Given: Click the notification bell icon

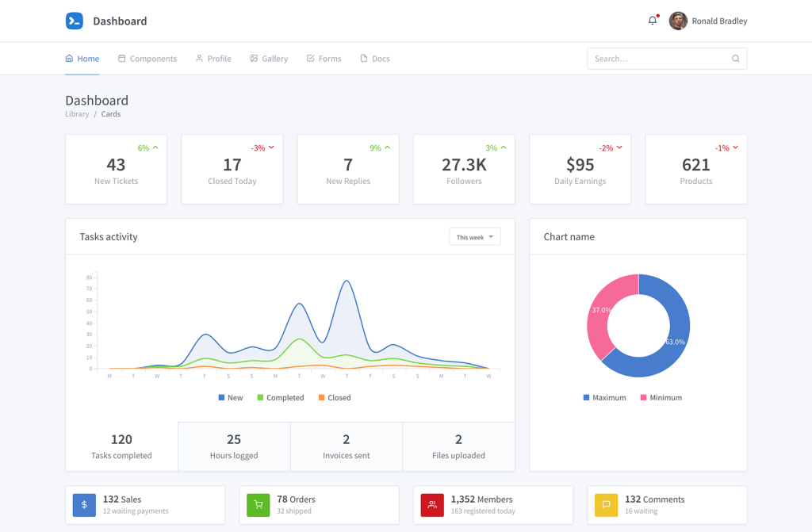Looking at the screenshot, I should pyautogui.click(x=653, y=20).
